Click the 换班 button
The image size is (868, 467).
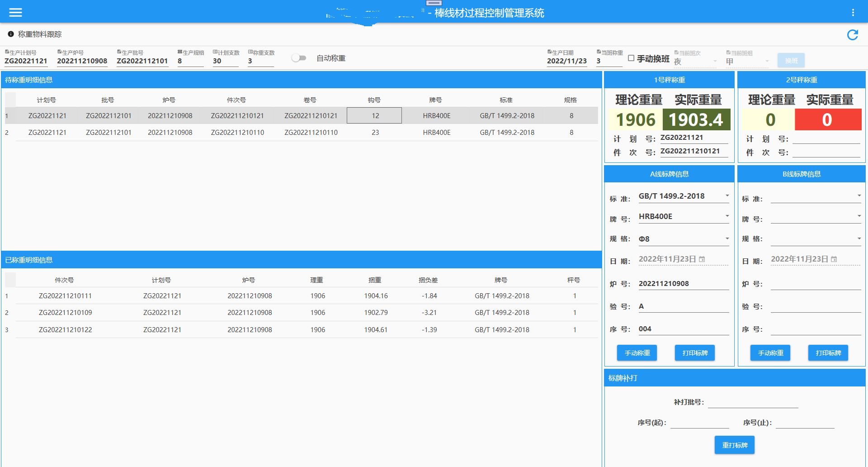point(791,60)
